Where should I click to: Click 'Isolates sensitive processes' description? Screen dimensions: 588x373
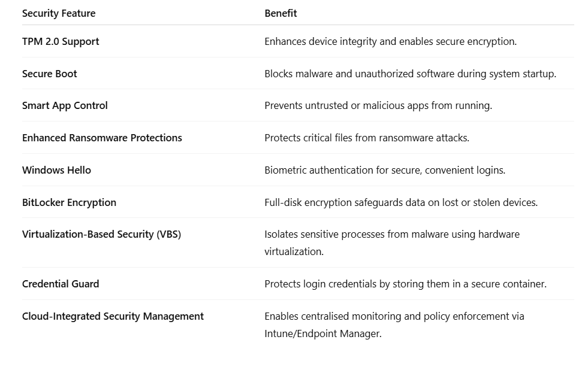click(x=391, y=234)
